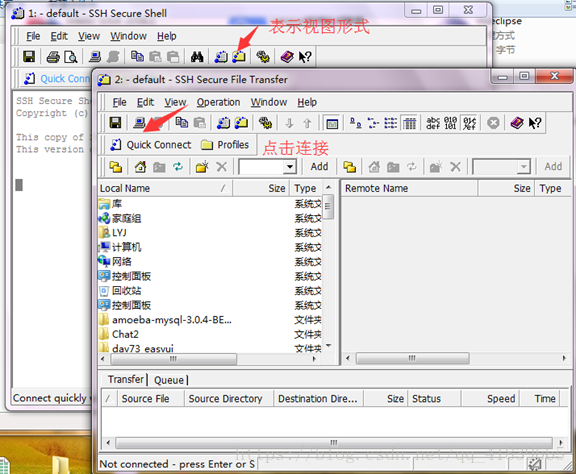The image size is (576, 474).
Task: Sort local files by Local Name header
Action: tap(165, 188)
